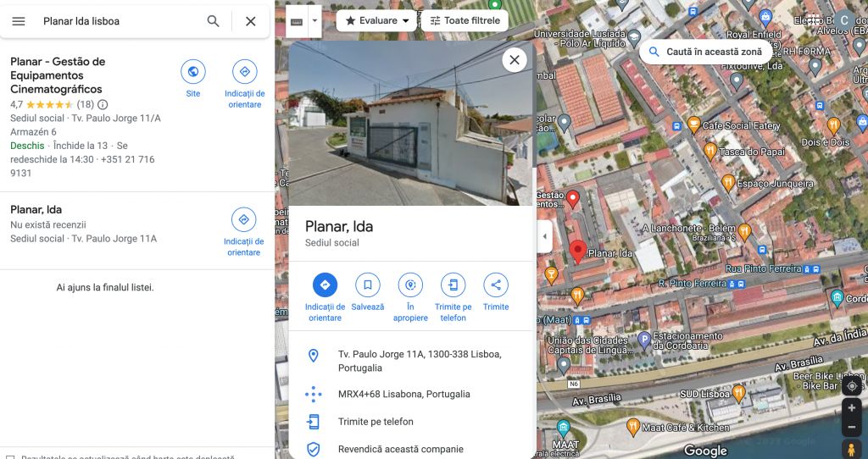Save Planar, lda with Salvează icon
This screenshot has width=868, height=459.
click(368, 285)
